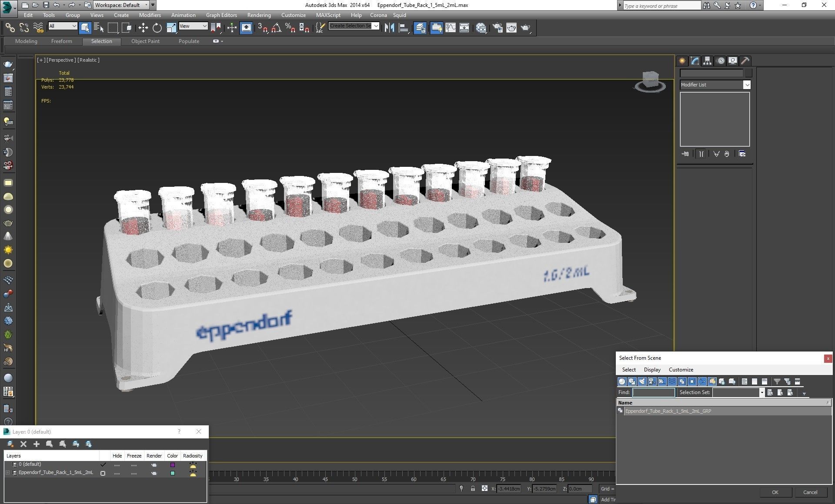Activate Select and Move tool
This screenshot has width=835, height=504.
tap(143, 28)
